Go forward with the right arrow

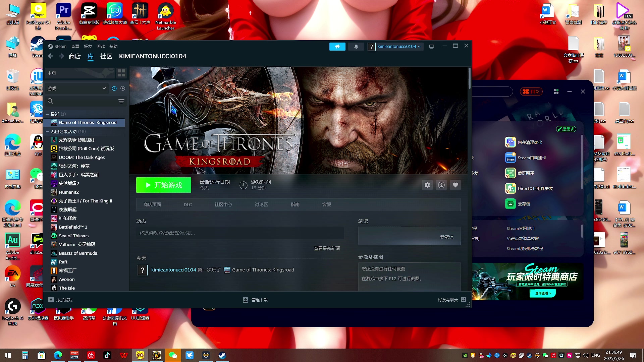click(x=61, y=56)
